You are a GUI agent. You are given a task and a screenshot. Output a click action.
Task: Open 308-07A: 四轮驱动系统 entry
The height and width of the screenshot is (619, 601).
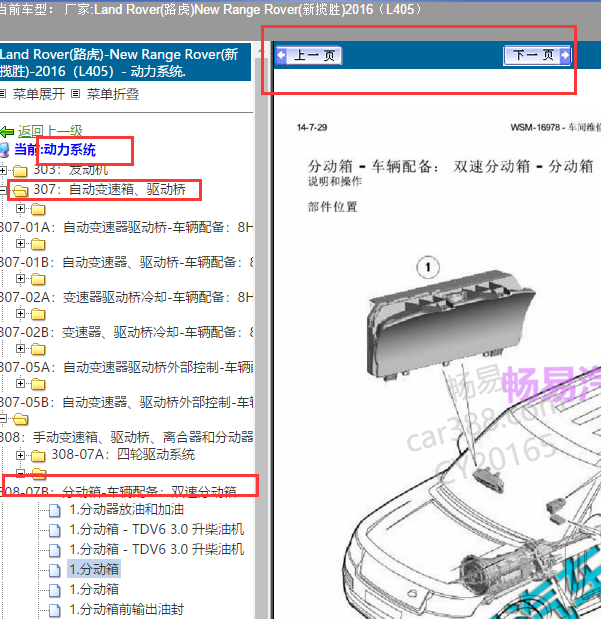coord(123,455)
